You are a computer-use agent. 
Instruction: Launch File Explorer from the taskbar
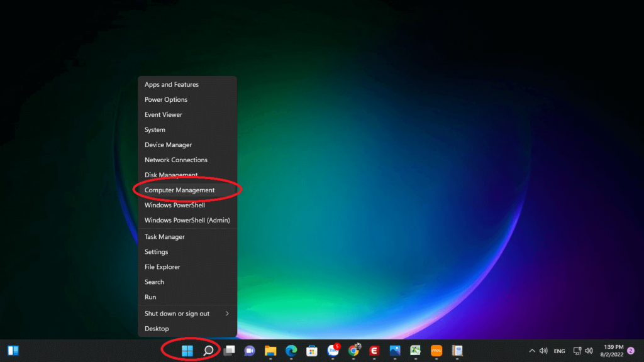(x=270, y=351)
